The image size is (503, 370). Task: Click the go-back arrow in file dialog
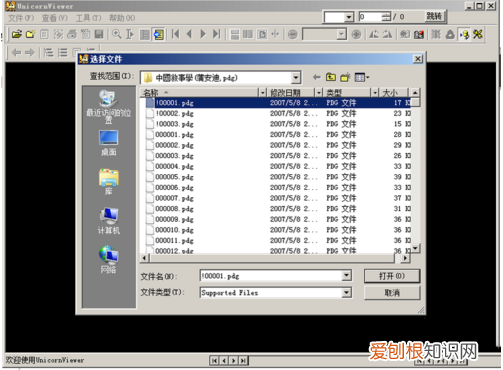[x=316, y=77]
